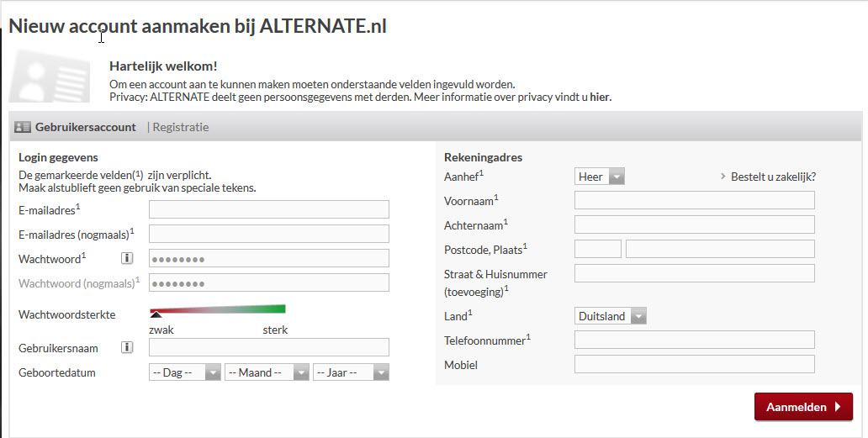
Task: Open the Jaar birth date dropdown
Action: coord(351,372)
